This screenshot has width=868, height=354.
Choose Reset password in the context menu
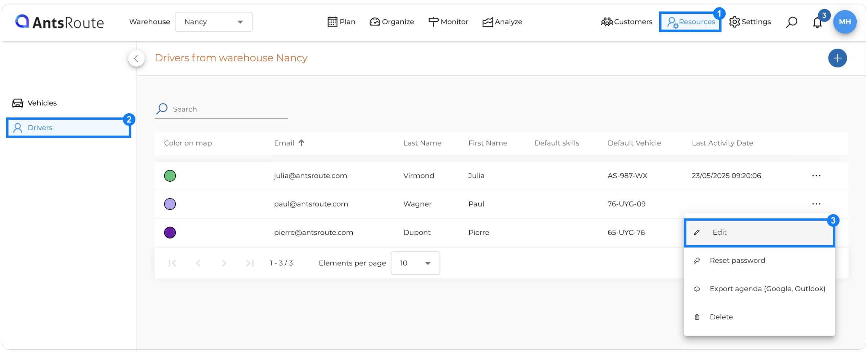759,261
